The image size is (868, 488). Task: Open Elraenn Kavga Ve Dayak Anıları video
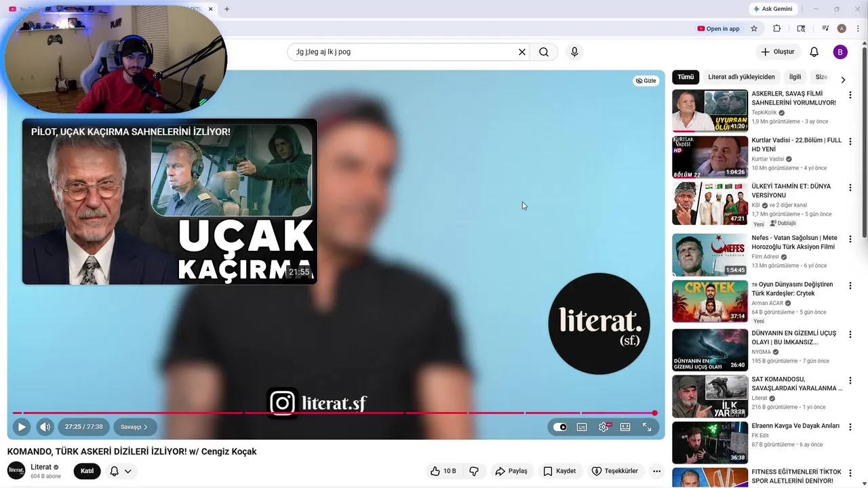(x=795, y=426)
